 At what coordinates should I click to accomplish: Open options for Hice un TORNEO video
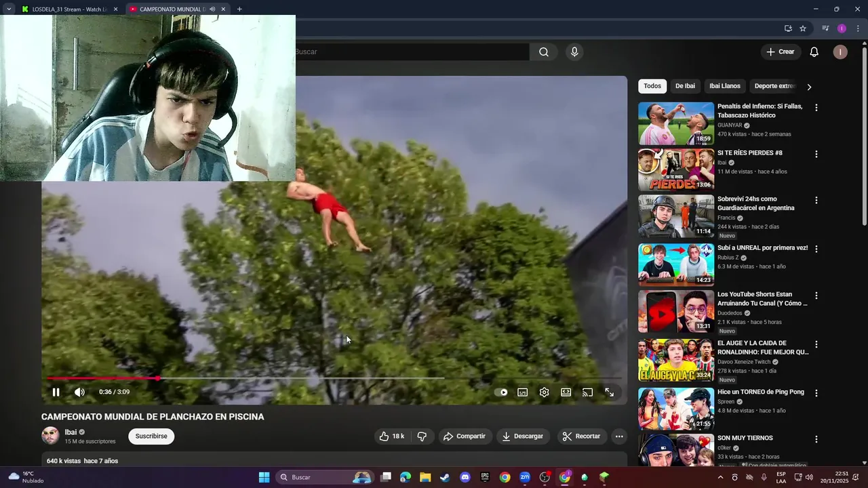coord(816,393)
